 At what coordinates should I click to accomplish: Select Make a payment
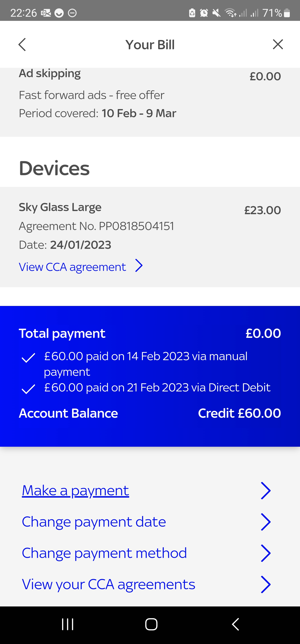75,490
